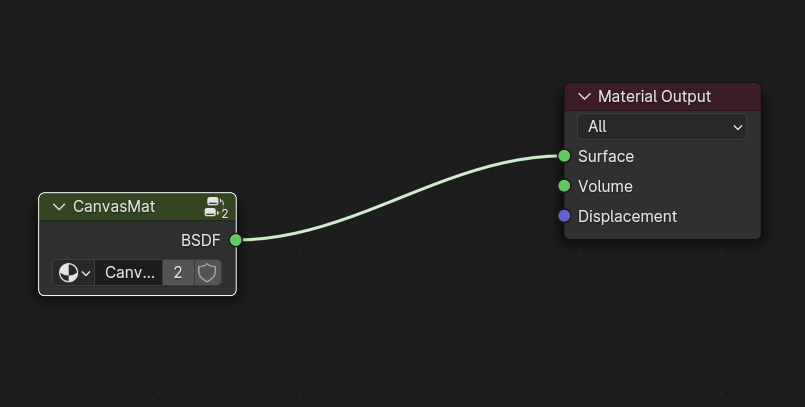Click the Surface input socket
The image size is (805, 407).
point(564,156)
